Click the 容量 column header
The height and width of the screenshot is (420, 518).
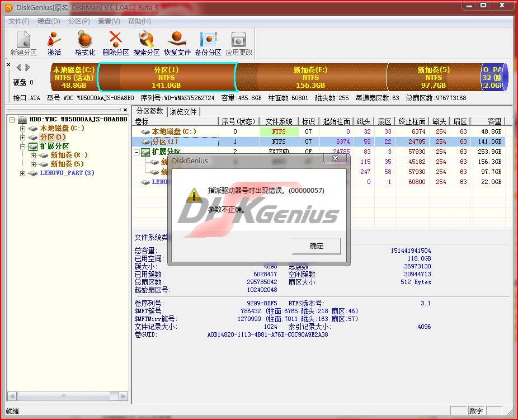(x=488, y=121)
